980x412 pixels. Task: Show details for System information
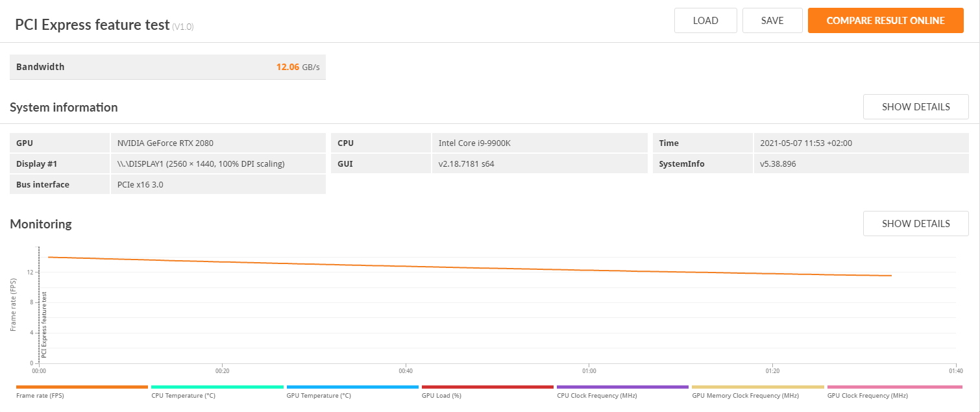(915, 107)
